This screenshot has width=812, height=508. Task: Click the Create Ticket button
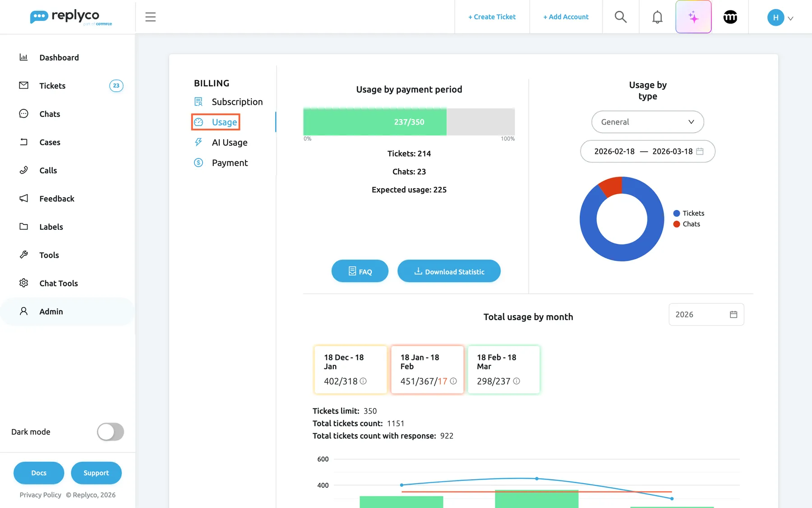pyautogui.click(x=492, y=17)
